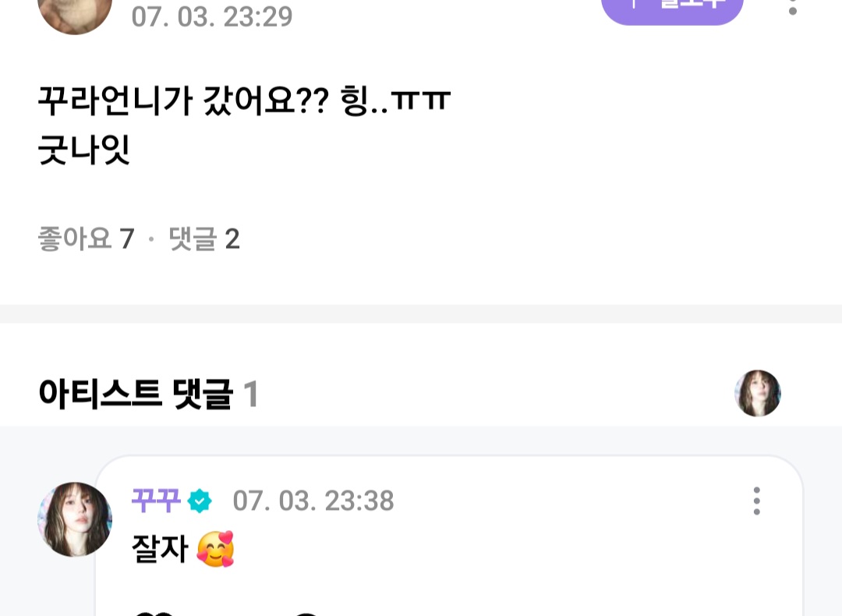This screenshot has width=842, height=616.
Task: Tap the verified badge next to 꾸꾸
Action: click(x=200, y=501)
